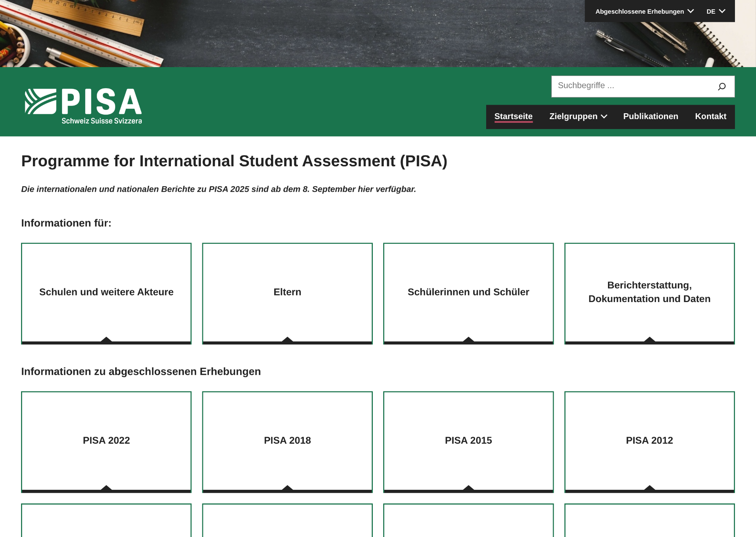Click the notice about PISA 2025 Berichte

click(219, 189)
